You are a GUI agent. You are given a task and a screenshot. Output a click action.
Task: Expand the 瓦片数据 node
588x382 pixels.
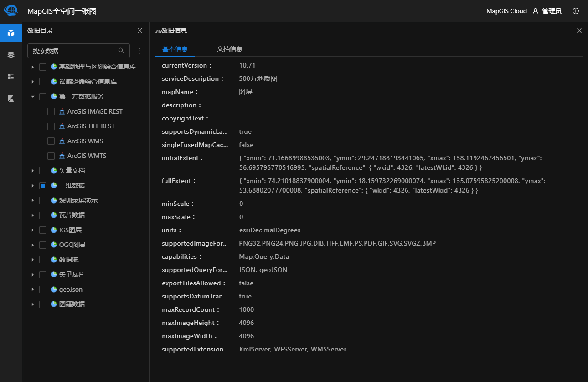[x=32, y=215]
